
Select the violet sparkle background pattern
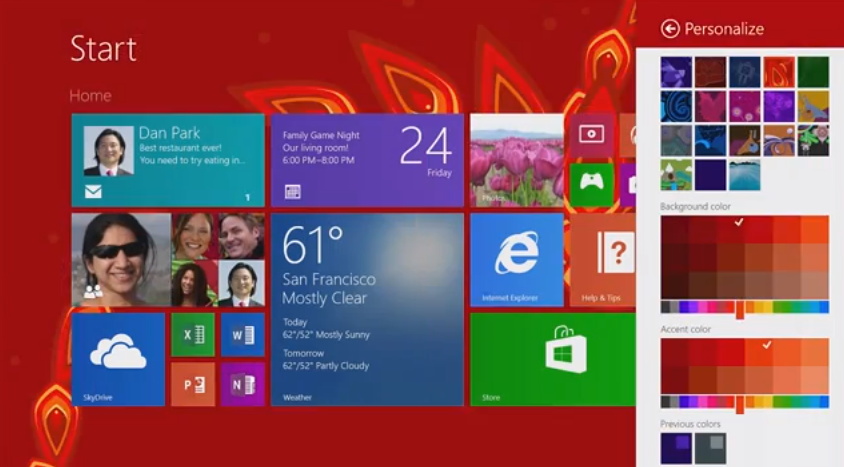[779, 107]
